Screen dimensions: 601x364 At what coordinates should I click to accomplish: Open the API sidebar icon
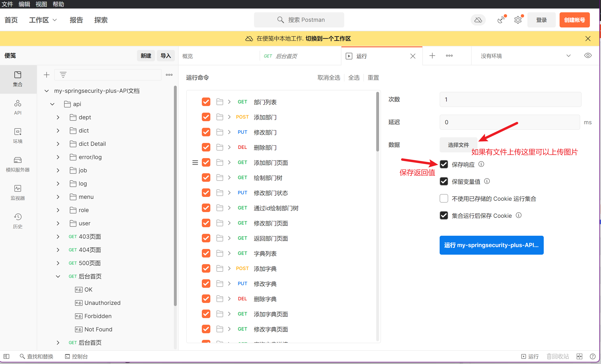click(x=18, y=107)
